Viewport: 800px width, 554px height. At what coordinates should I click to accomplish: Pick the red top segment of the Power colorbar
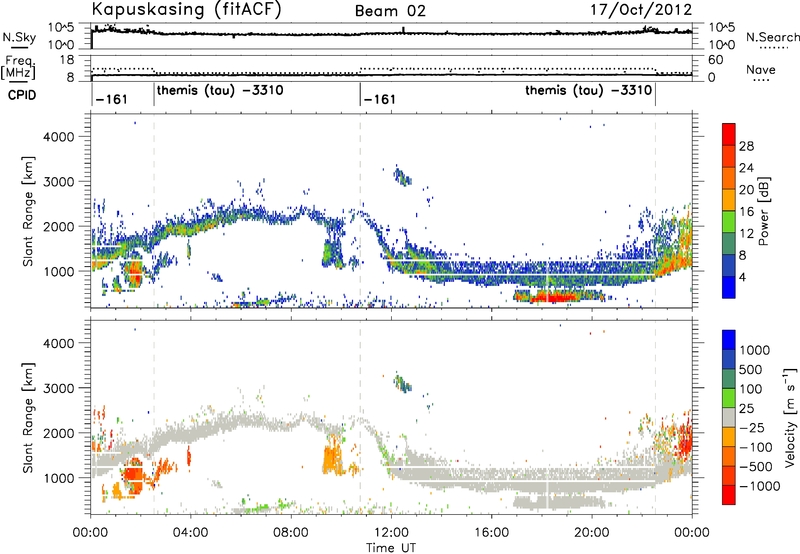click(729, 134)
